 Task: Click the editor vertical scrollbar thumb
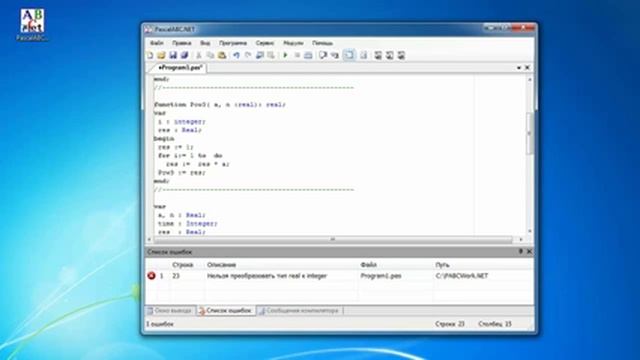tap(530, 133)
